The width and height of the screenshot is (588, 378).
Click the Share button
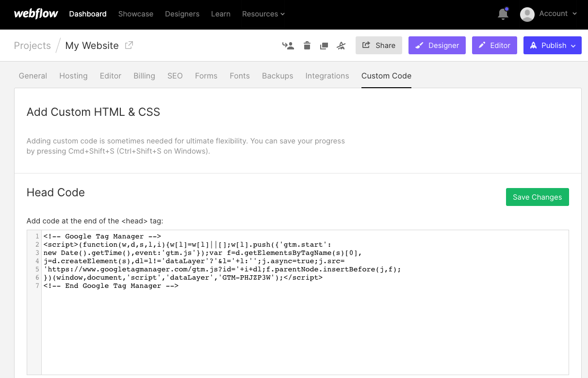(379, 45)
